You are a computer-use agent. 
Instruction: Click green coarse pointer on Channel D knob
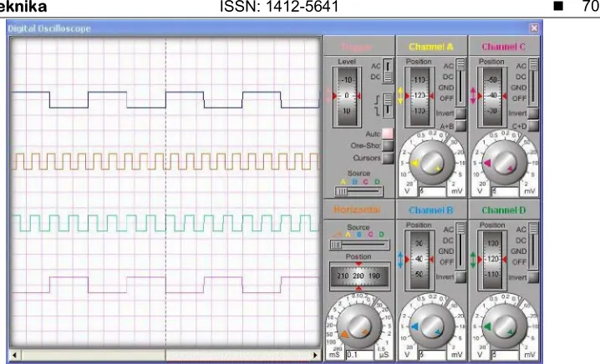click(487, 327)
